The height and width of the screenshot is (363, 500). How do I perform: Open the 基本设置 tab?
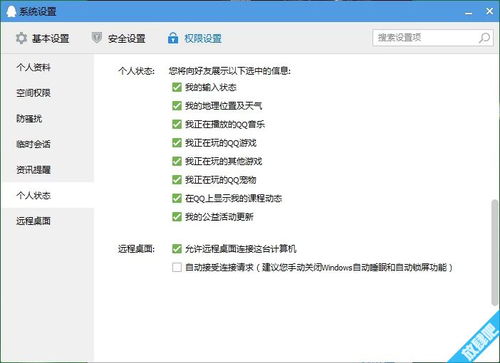point(43,38)
